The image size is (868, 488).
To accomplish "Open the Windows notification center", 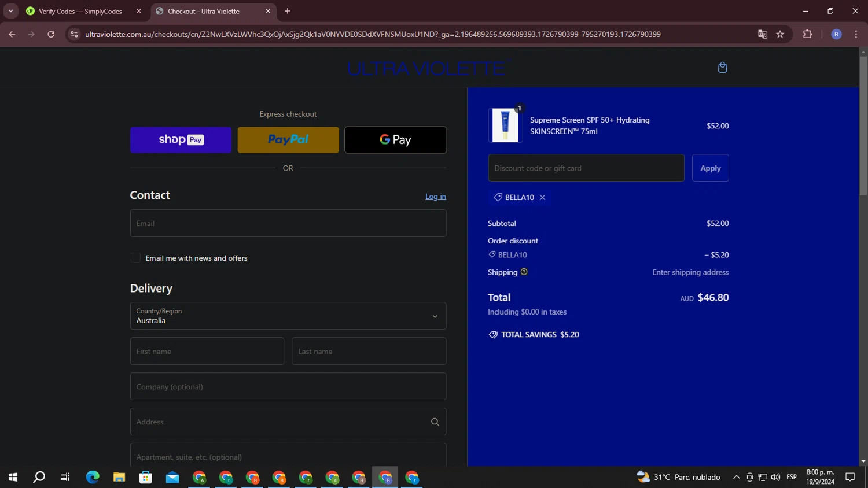I will pyautogui.click(x=850, y=477).
